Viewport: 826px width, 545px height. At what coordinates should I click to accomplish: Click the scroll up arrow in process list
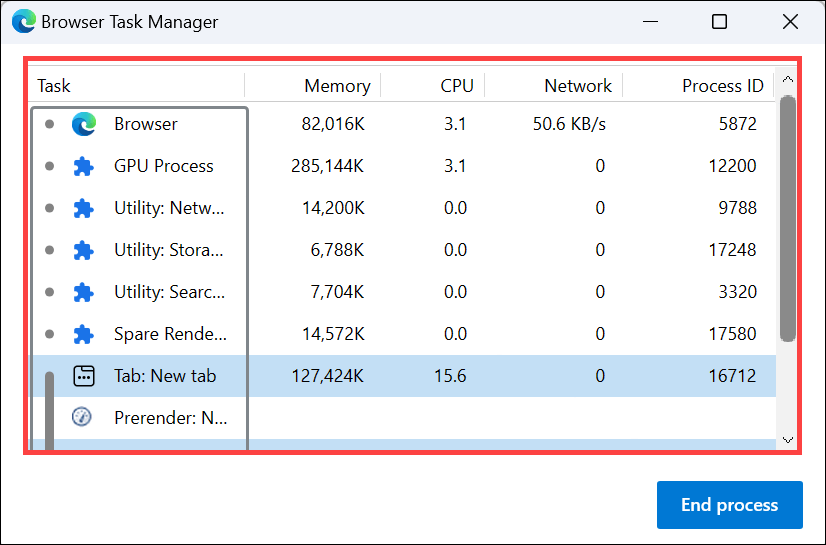tap(788, 80)
